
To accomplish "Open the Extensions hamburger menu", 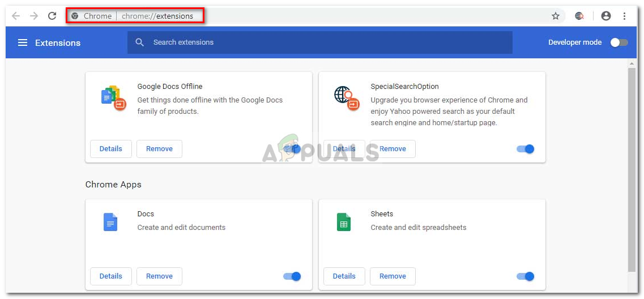I will pos(23,42).
